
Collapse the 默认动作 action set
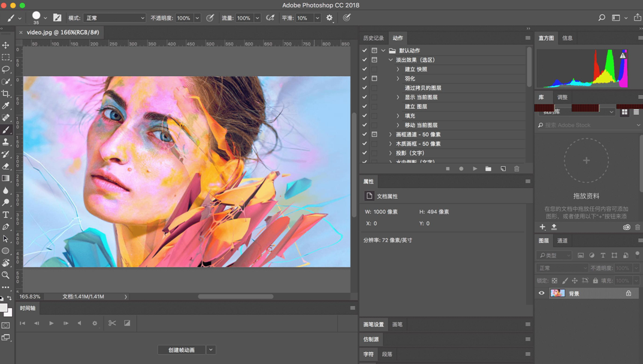(x=384, y=51)
